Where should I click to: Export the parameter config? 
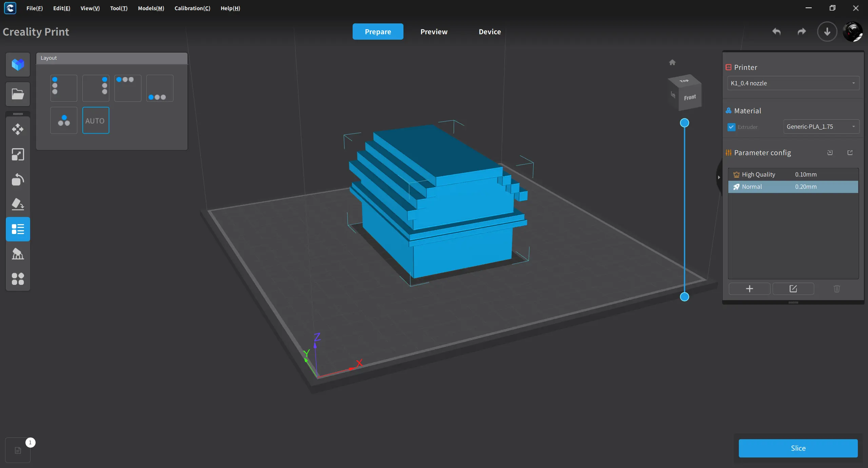click(x=850, y=153)
